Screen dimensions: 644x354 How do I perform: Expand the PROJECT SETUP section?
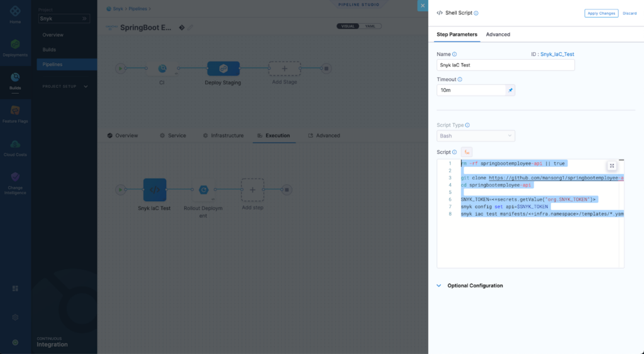pyautogui.click(x=65, y=86)
